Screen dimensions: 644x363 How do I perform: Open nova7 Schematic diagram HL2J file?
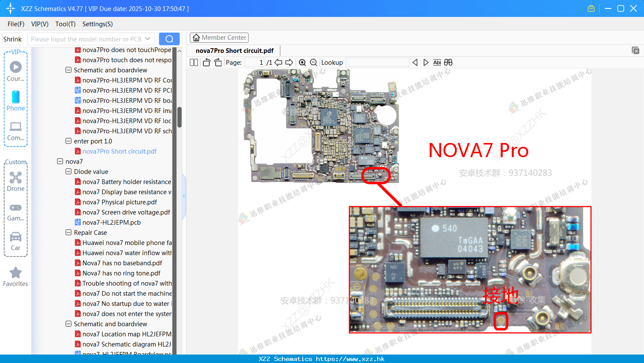(123, 344)
